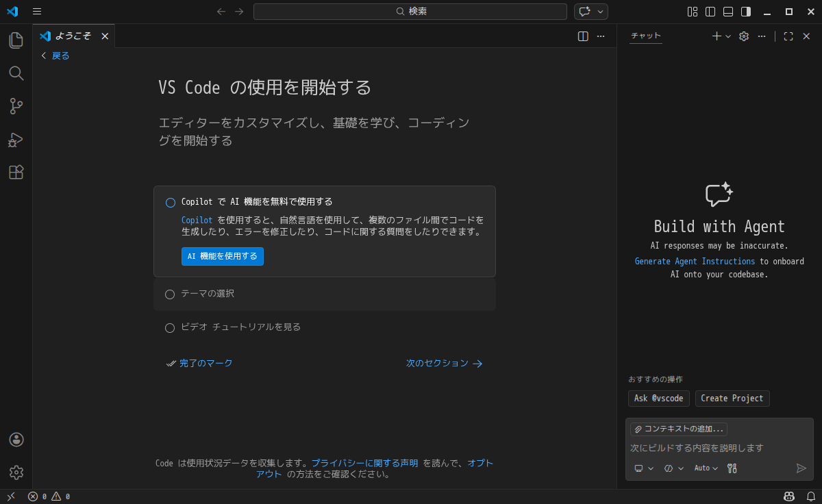Image resolution: width=822 pixels, height=504 pixels.
Task: Open the Search view in activity bar
Action: (x=16, y=73)
